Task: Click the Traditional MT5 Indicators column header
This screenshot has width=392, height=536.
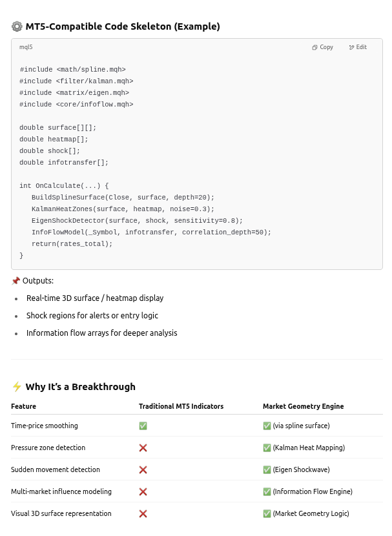Action: point(181,406)
